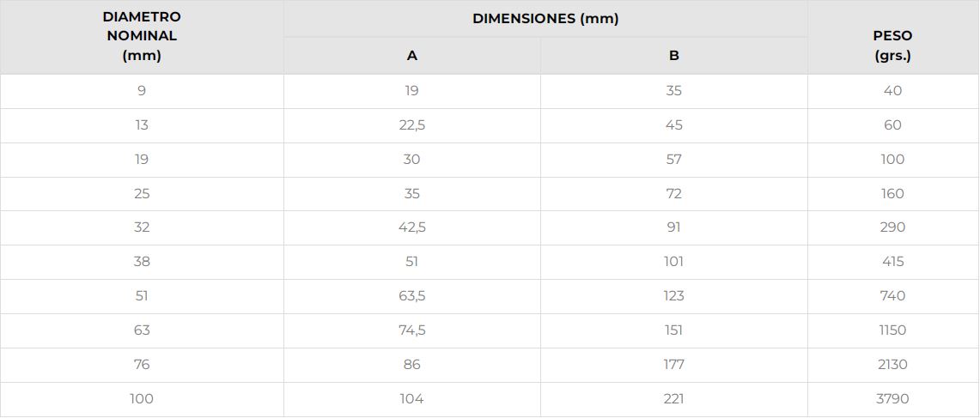
Task: Click the weight value 3790
Action: coord(892,399)
